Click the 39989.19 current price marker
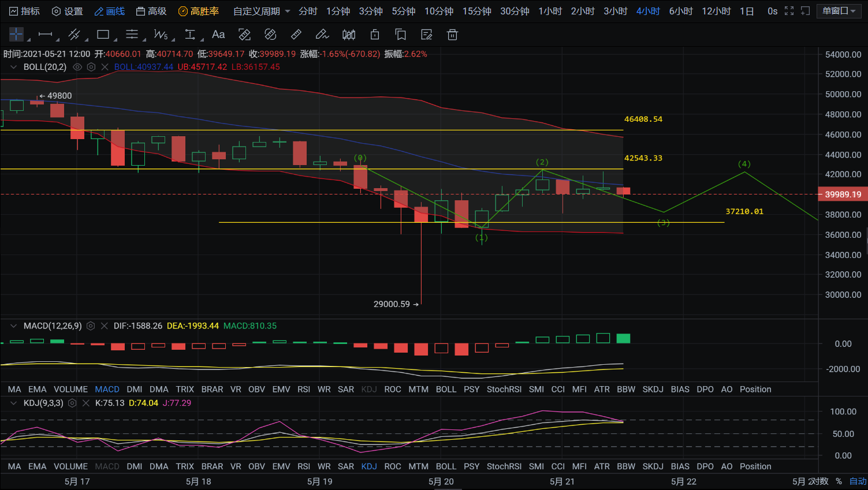The image size is (868, 490). (843, 194)
